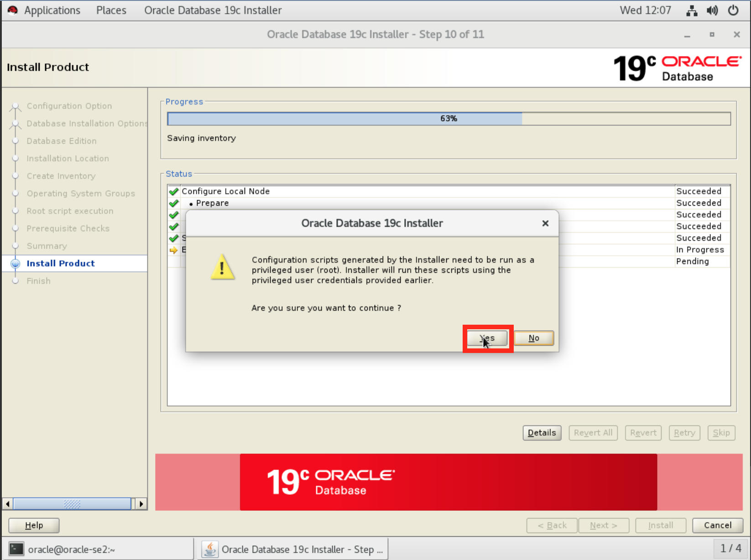The height and width of the screenshot is (560, 751).
Task: Click the volume speaker icon
Action: coord(712,10)
